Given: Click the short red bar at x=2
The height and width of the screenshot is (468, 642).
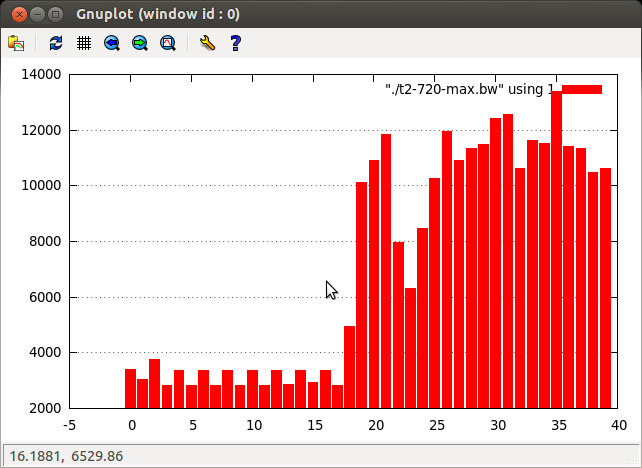Looking at the screenshot, I should click(x=155, y=383).
